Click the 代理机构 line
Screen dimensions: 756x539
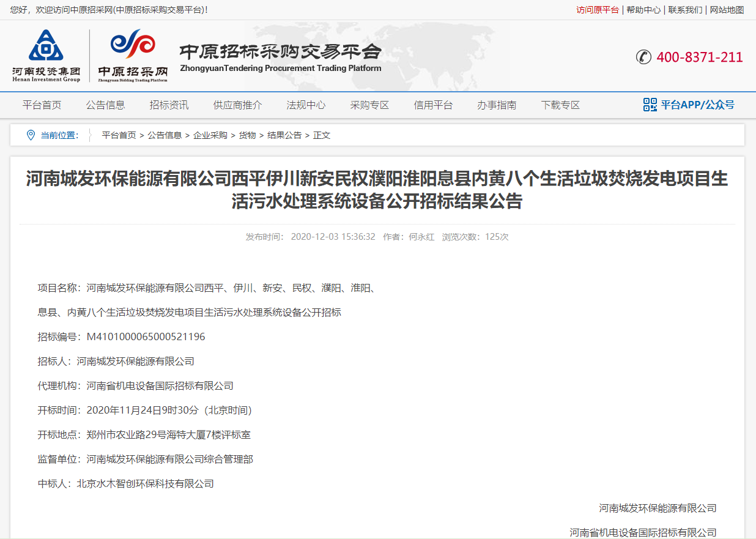click(x=136, y=385)
